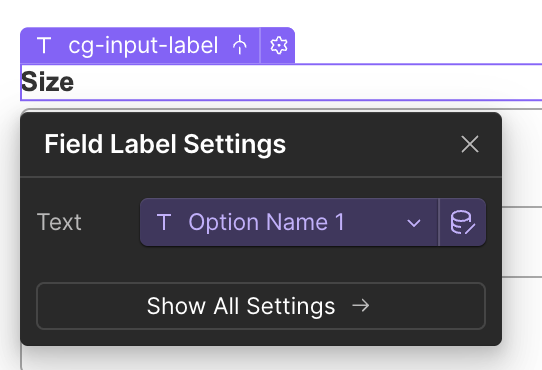Viewport: 542px width, 370px height.
Task: Close the Field Label Settings panel
Action: (470, 144)
